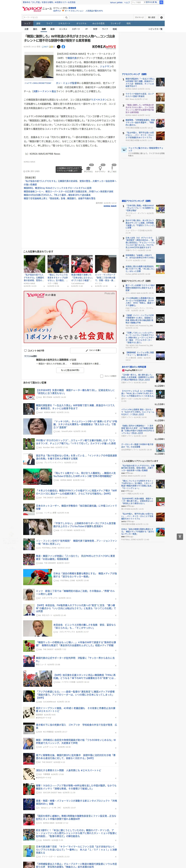Click the ヘルプ link in the header
The image size is (186, 868).
(127, 2)
